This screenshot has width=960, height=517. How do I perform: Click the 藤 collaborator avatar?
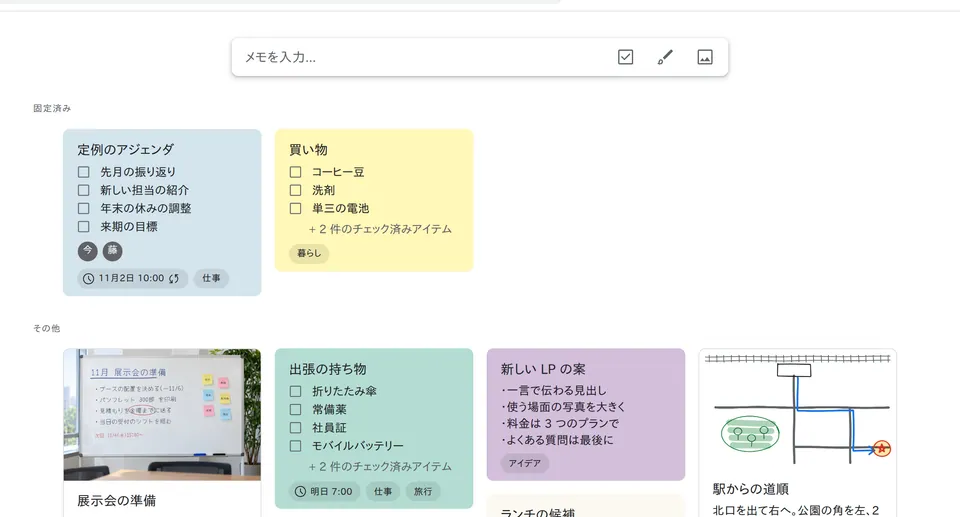113,251
